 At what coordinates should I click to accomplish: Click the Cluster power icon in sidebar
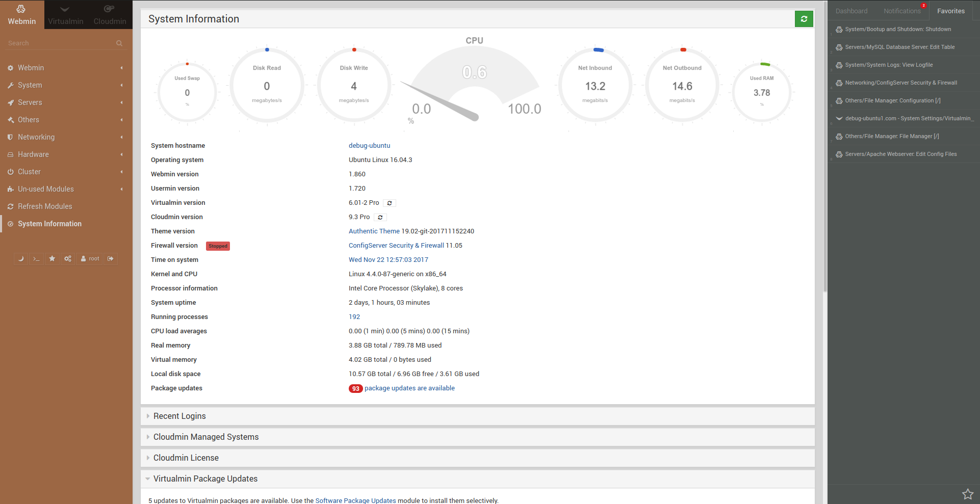[10, 172]
